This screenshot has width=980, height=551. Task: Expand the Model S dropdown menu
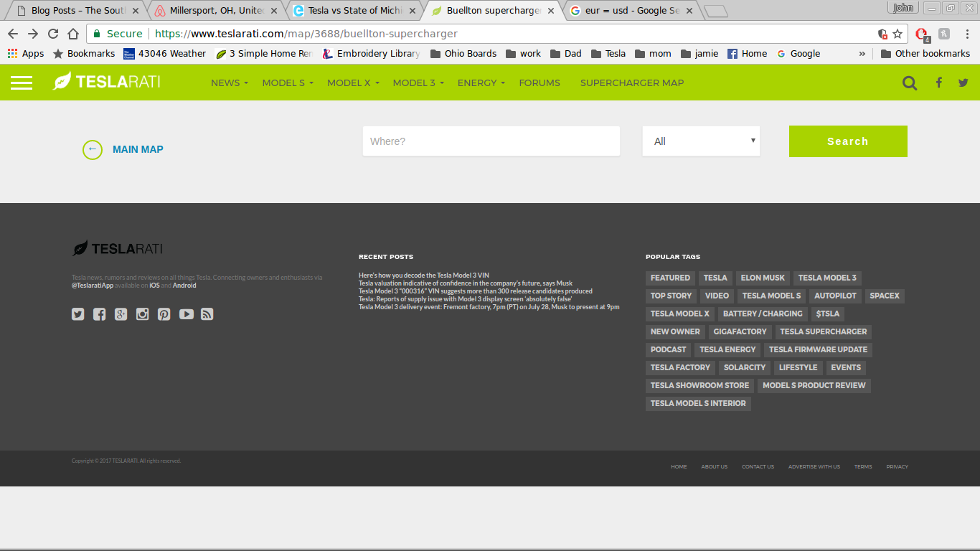288,83
